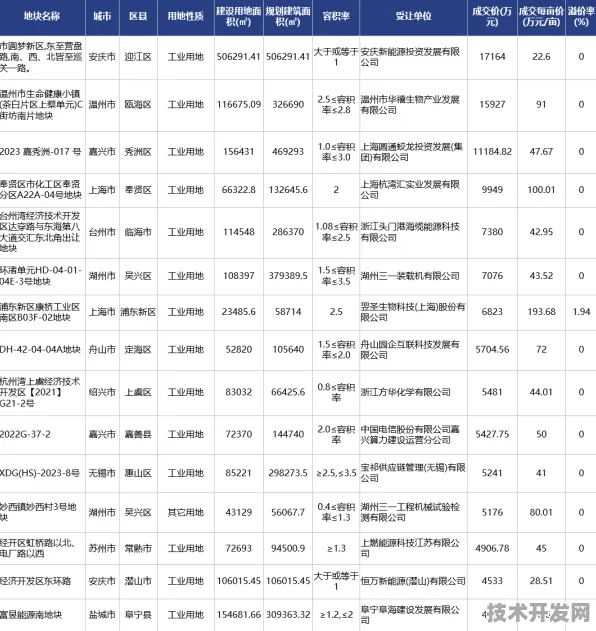This screenshot has height=631, width=596.
Task: Click the plot name 2022G-37-2
Action: click(25, 435)
